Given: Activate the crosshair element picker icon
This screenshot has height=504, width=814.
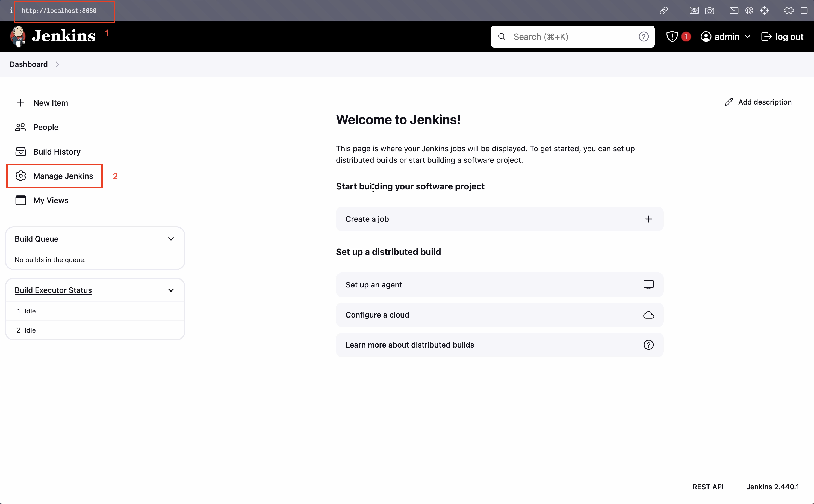Looking at the screenshot, I should [764, 11].
